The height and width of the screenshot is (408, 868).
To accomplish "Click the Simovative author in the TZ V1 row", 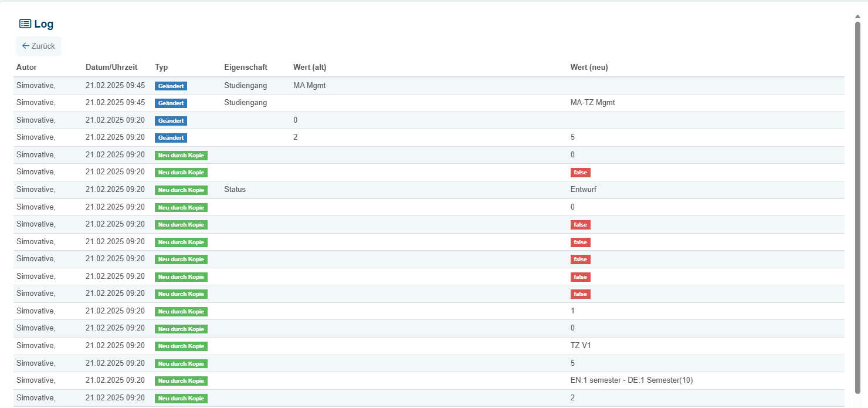I will (36, 346).
